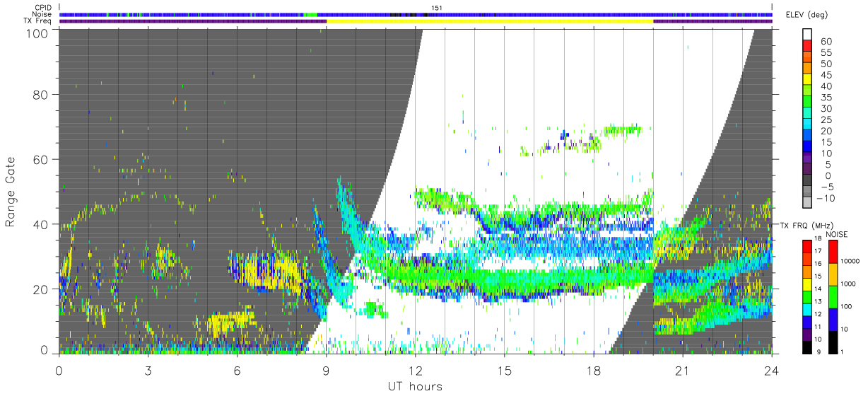
Task: Click the ELEV colorbar value "25"
Action: (x=826, y=120)
